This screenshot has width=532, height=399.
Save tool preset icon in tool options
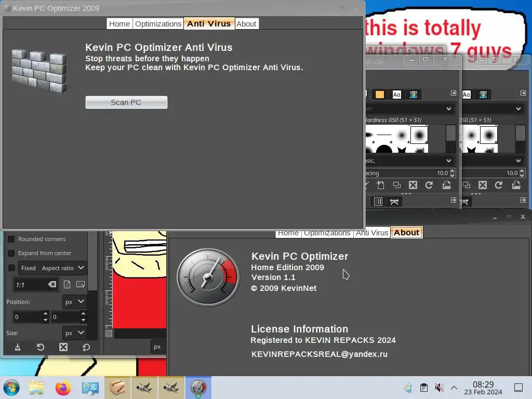tap(18, 347)
